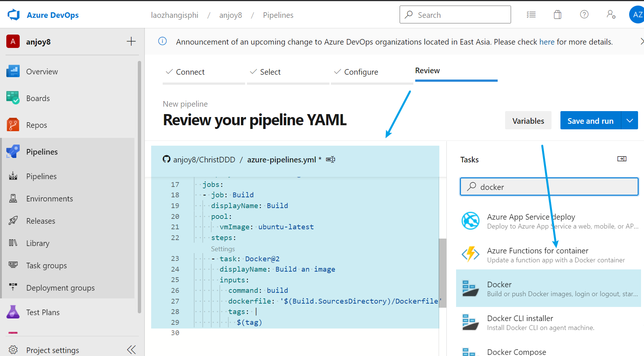Click the azure-pipelines.yml file name
Screen dimensions: 644x356
pos(282,159)
